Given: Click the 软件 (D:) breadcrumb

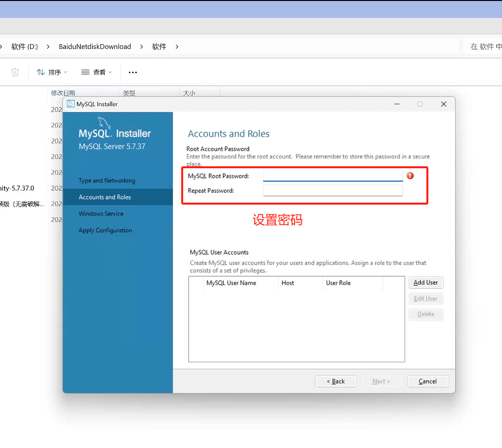Looking at the screenshot, I should pos(25,47).
